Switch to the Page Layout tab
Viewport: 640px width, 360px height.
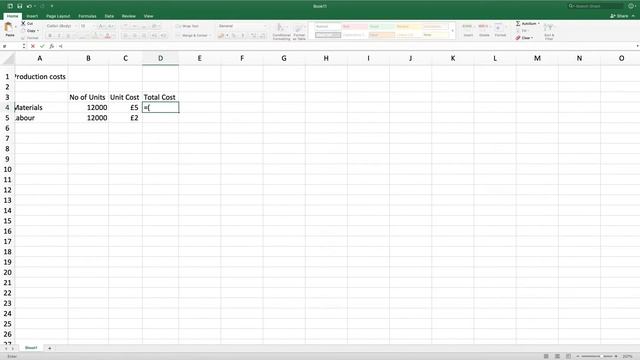[58, 16]
